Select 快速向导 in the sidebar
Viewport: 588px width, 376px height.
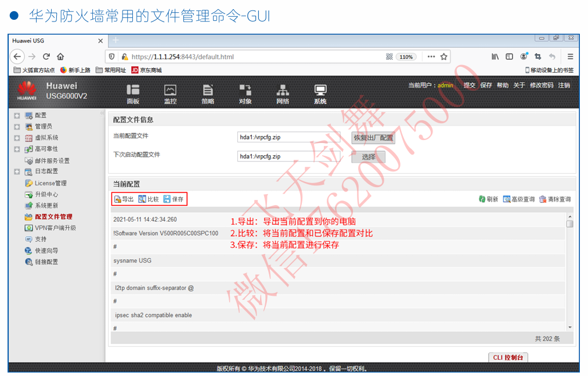(42, 250)
